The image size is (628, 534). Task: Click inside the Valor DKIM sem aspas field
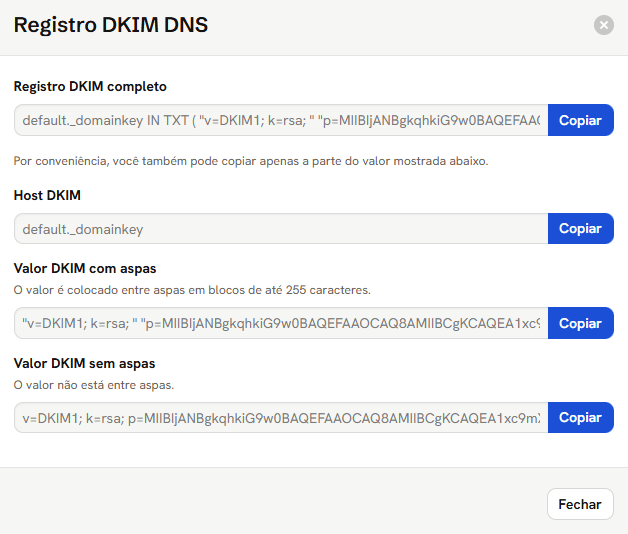tap(281, 417)
